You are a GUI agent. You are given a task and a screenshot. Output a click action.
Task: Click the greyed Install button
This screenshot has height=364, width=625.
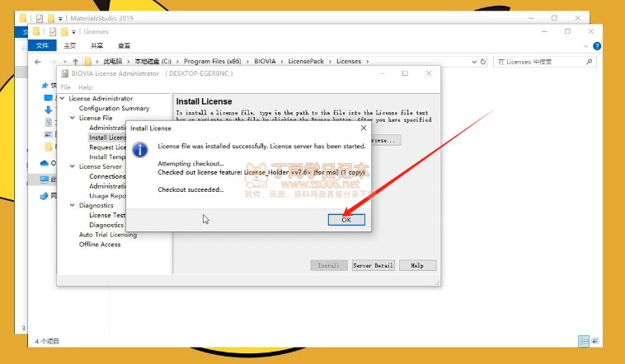pos(328,265)
